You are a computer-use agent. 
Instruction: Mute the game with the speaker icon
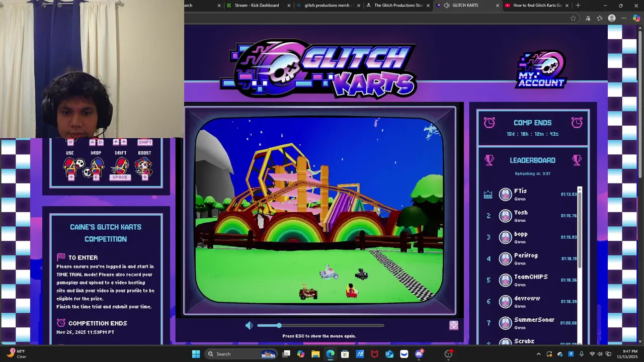(x=249, y=326)
